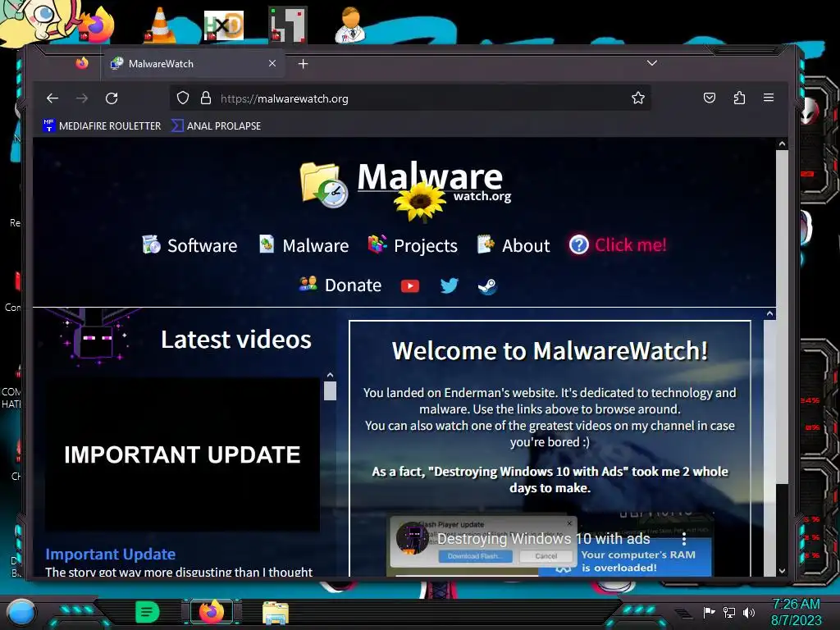The width and height of the screenshot is (840, 630).
Task: Open the doctor figure desktop shortcut
Action: coord(350,24)
